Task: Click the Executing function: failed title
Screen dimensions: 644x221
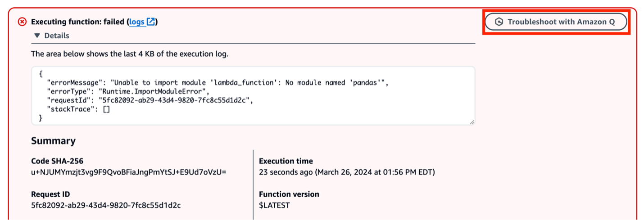Action: pos(78,22)
